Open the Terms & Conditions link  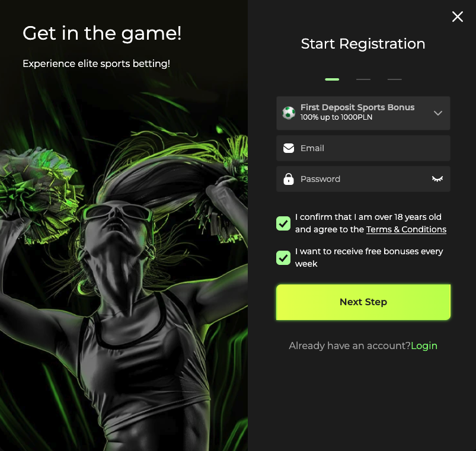tap(406, 229)
